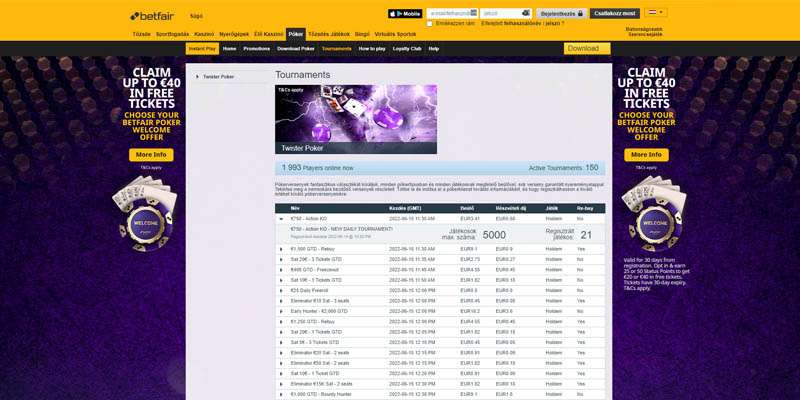Viewport: 800px width, 400px height.
Task: Click the Név column header
Action: pos(295,208)
